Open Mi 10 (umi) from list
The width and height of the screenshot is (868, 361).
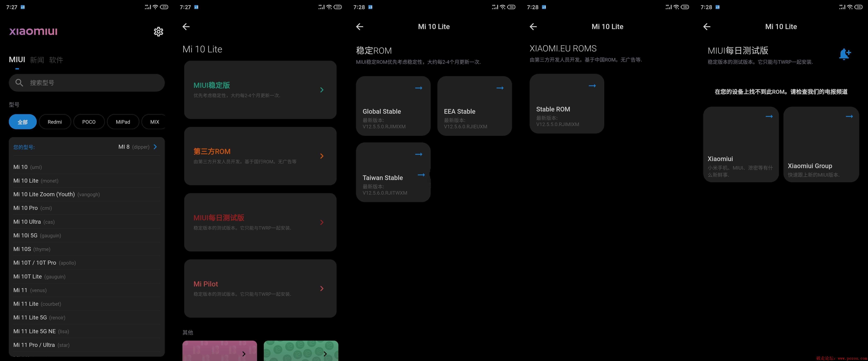[x=87, y=167]
